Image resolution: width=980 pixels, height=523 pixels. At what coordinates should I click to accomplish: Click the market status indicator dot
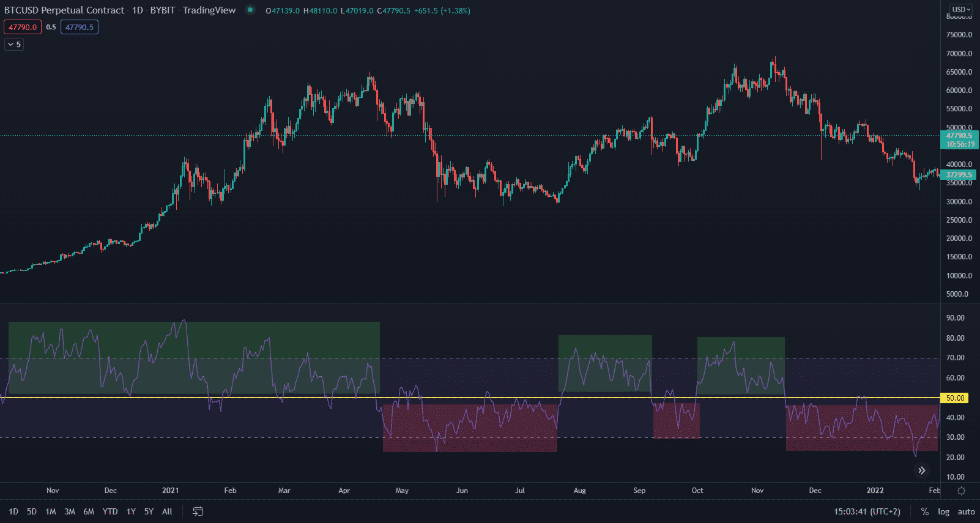tap(250, 10)
